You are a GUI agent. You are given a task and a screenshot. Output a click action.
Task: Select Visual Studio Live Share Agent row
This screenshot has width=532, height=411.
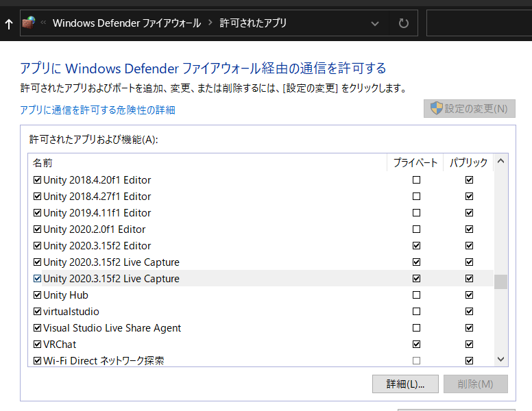261,328
